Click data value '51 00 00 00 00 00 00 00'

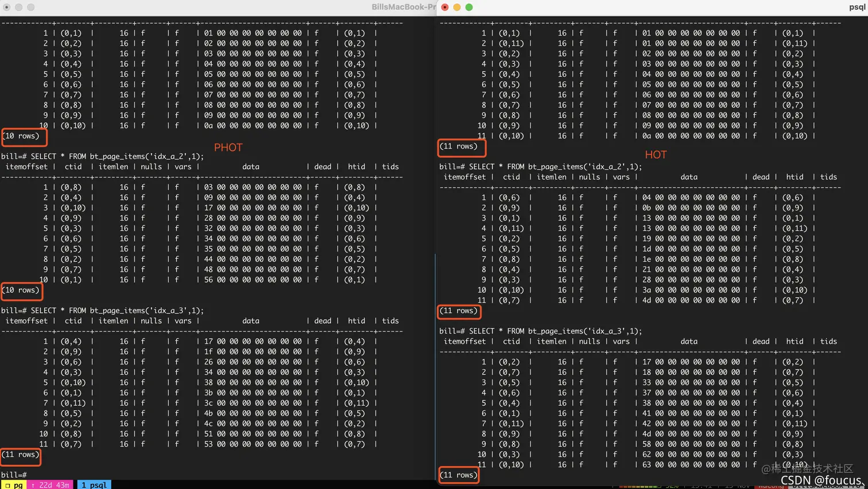tap(253, 434)
